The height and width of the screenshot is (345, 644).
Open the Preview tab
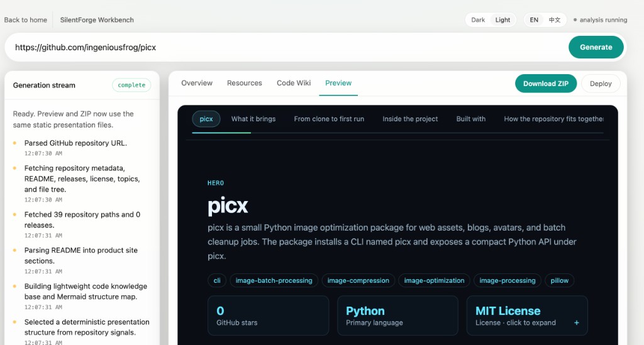[338, 83]
